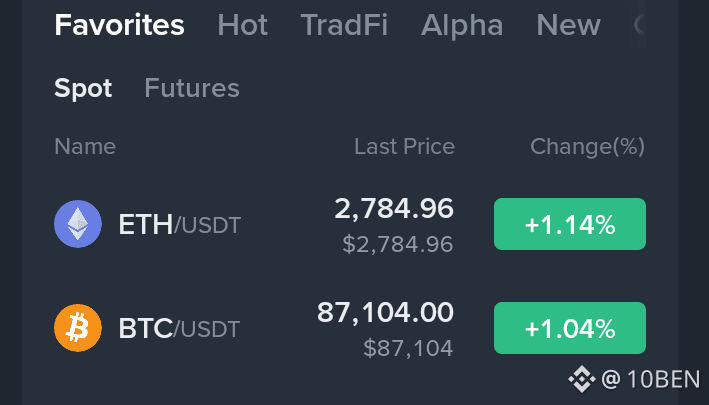Click the @10BEN watermark text
This screenshot has width=709, height=405.
click(x=650, y=379)
